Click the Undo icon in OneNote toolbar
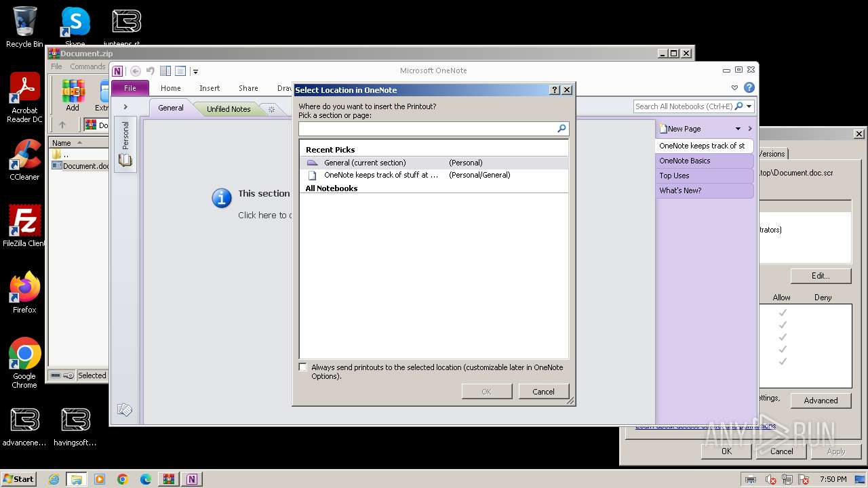Viewport: 868px width, 488px height. pyautogui.click(x=150, y=71)
